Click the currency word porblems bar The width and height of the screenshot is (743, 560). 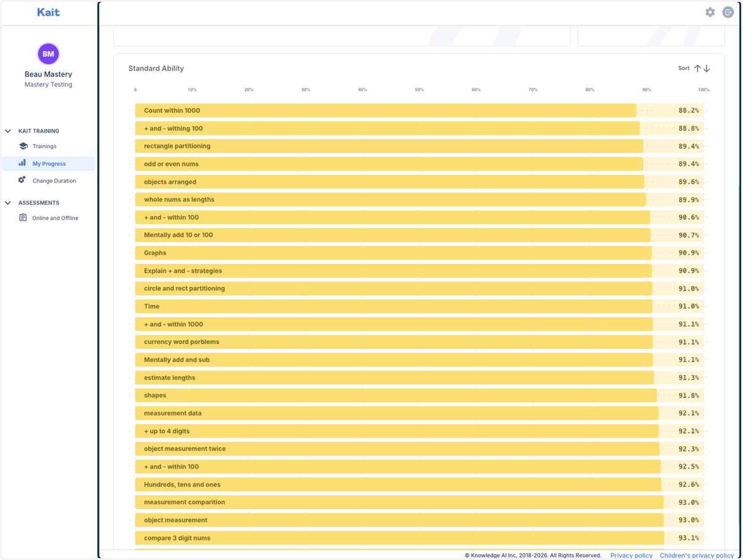394,342
